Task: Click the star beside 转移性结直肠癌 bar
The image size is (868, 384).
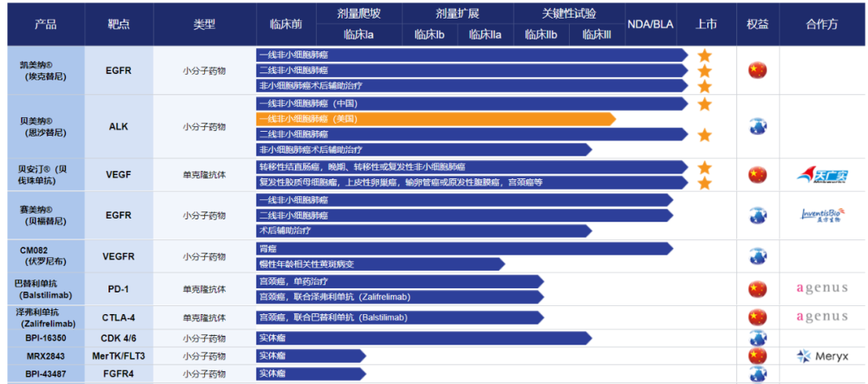Action: [704, 167]
